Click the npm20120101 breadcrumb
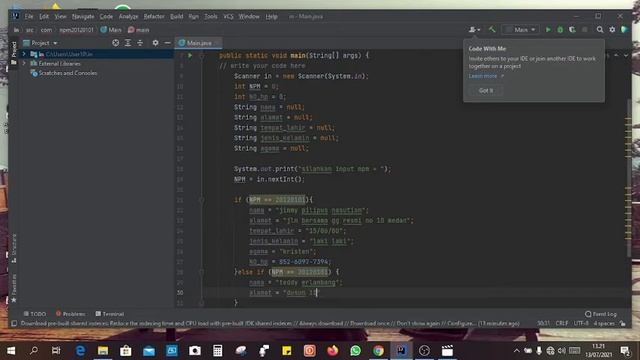Viewport: 640px width, 360px height. tap(76, 30)
